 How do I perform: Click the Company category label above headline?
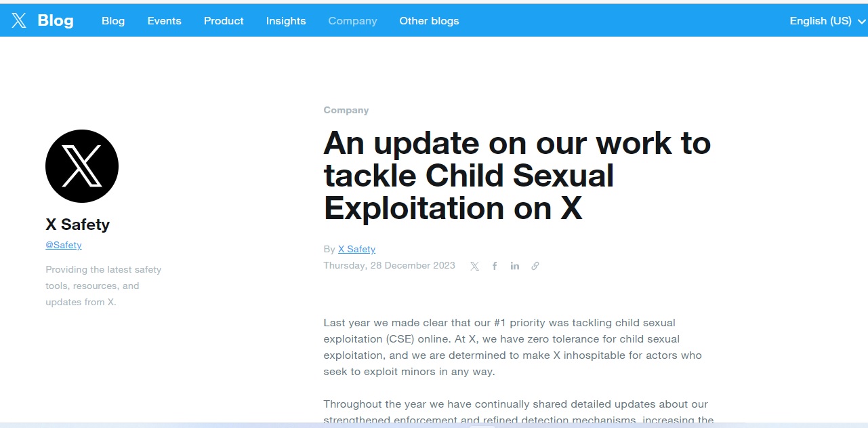pyautogui.click(x=346, y=110)
